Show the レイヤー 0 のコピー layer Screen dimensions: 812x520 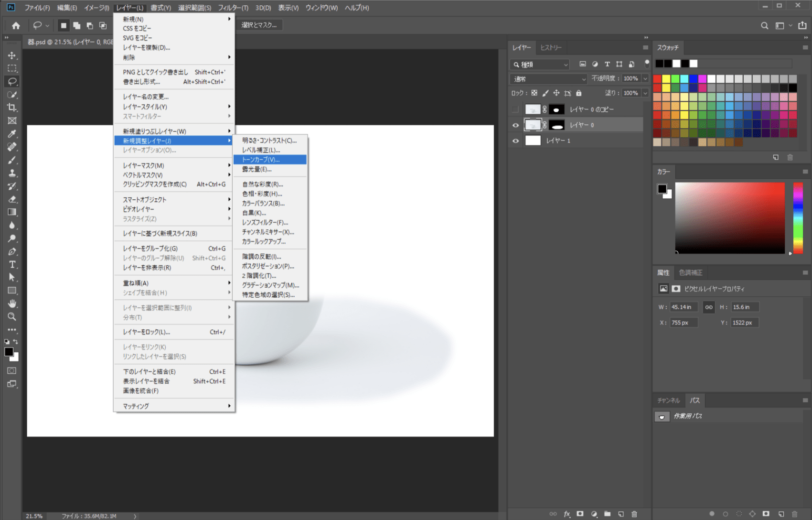click(x=515, y=109)
